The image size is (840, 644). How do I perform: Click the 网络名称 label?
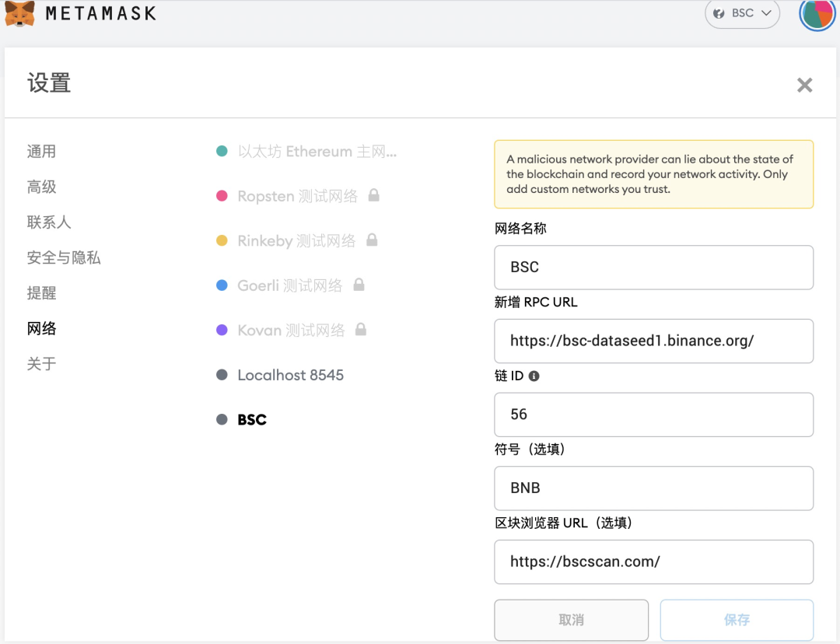point(520,229)
